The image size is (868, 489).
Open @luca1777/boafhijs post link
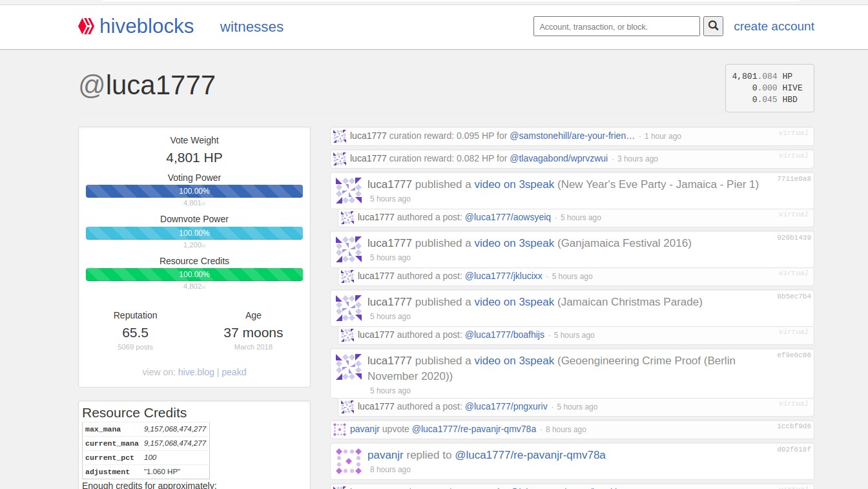pos(504,335)
